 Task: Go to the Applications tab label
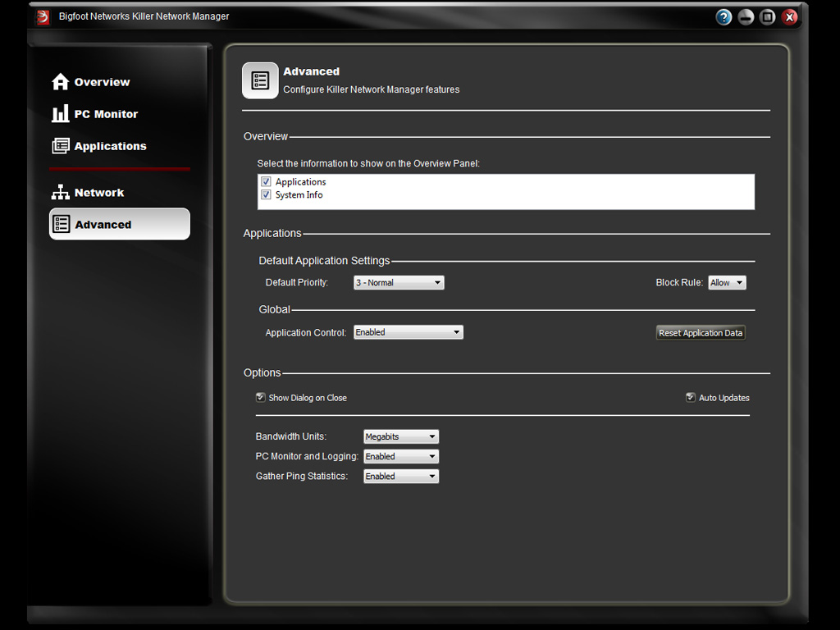pos(111,146)
